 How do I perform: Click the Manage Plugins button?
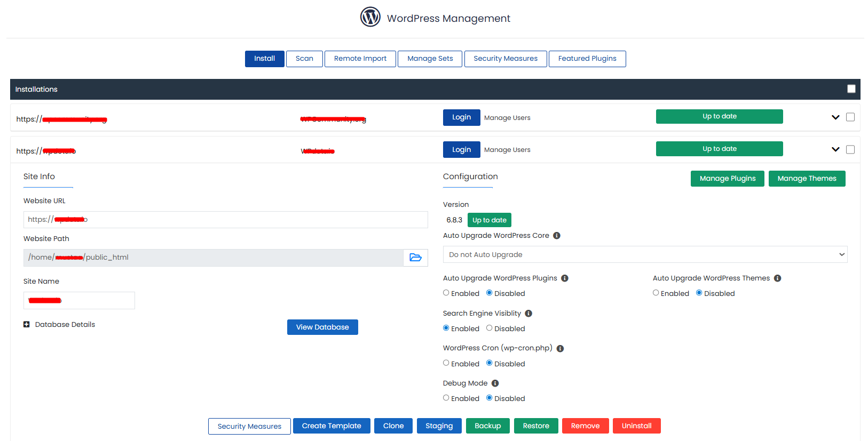727,179
